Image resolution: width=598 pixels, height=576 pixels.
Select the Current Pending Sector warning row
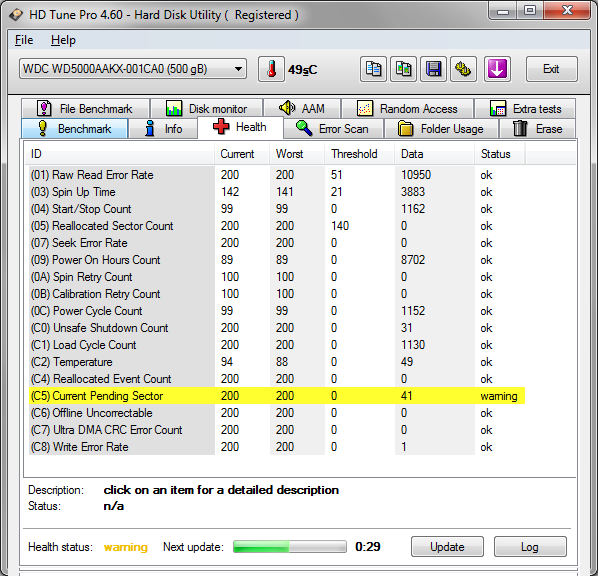pyautogui.click(x=277, y=396)
